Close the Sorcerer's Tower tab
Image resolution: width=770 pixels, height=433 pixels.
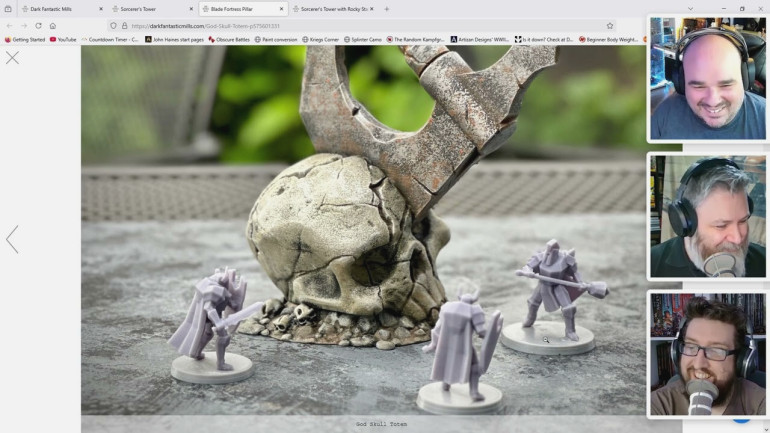point(191,9)
